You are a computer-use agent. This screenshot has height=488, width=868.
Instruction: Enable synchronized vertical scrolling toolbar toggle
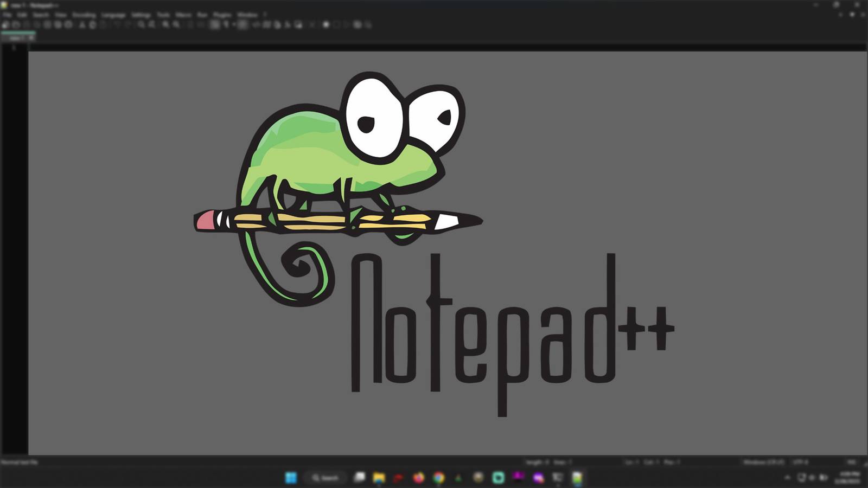point(188,24)
